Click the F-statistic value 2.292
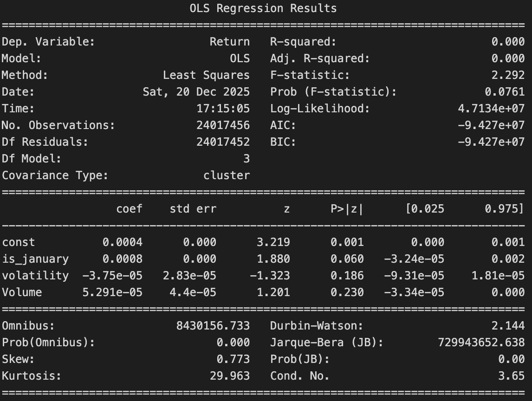 point(508,75)
